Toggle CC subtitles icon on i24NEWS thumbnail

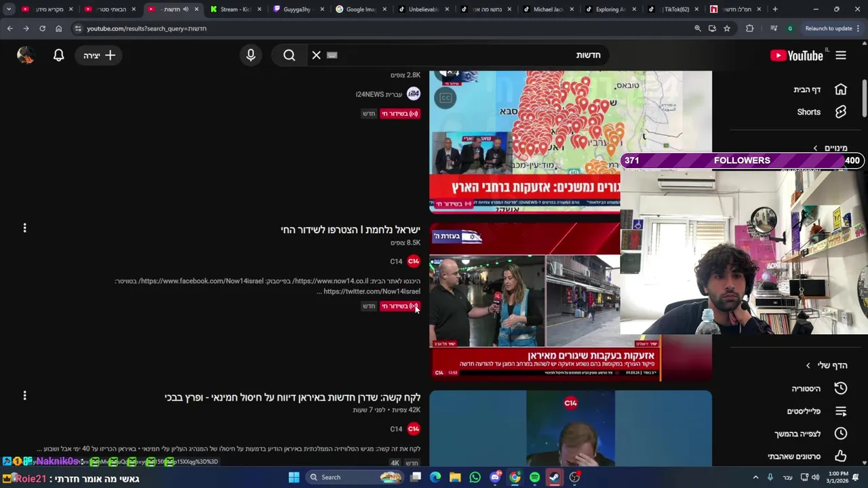tap(446, 98)
